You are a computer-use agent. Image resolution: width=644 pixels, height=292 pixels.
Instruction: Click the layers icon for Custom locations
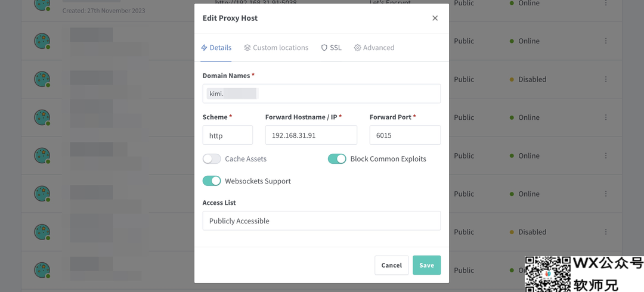(x=247, y=48)
